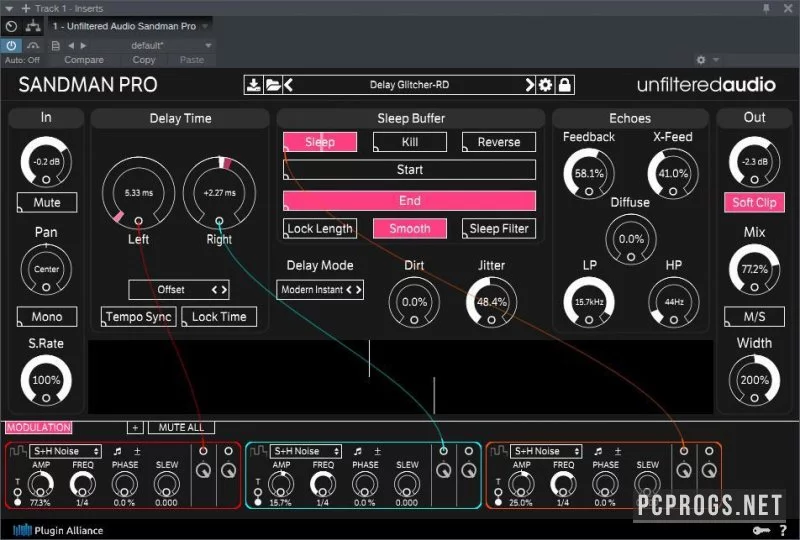Toggle Lock Length
Screen dimensions: 800x540
(x=320, y=229)
